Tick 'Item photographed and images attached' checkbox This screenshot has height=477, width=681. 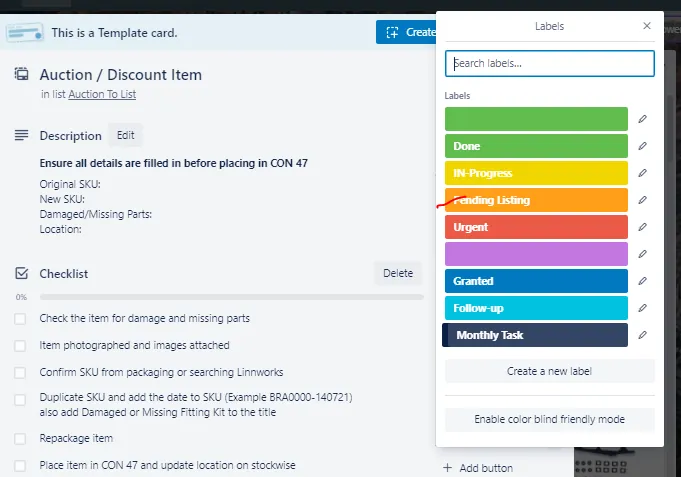tap(20, 346)
